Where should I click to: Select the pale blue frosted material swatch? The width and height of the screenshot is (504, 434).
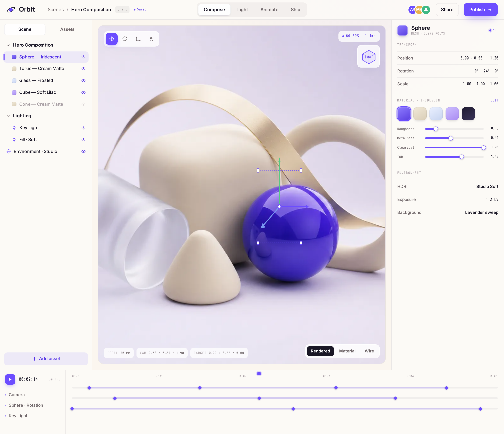click(x=436, y=114)
